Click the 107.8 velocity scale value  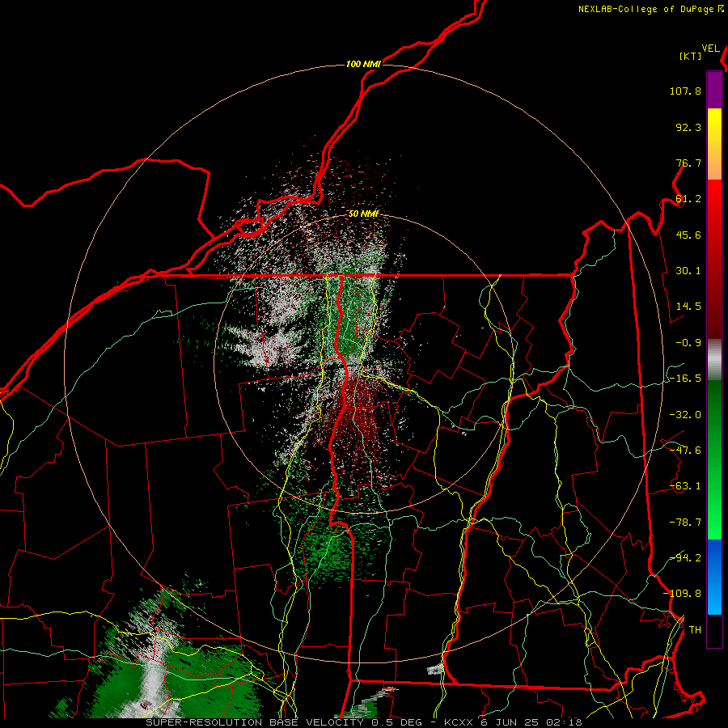pyautogui.click(x=685, y=91)
